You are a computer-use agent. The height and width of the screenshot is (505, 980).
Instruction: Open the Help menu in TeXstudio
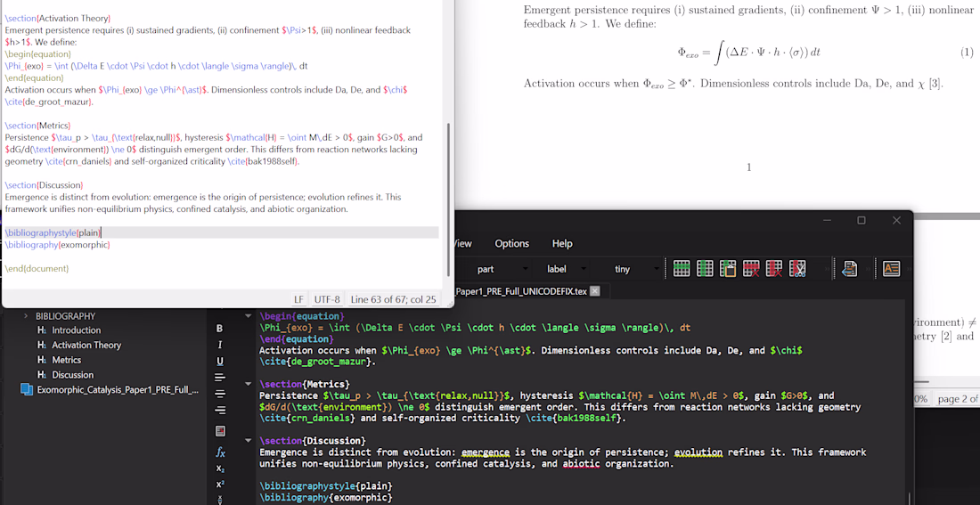click(x=562, y=244)
